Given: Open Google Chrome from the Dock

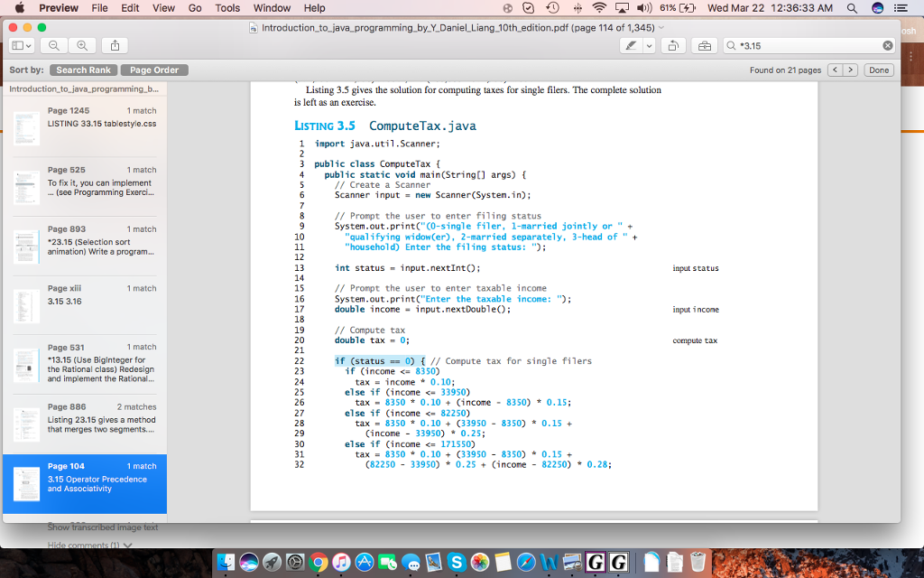Looking at the screenshot, I should point(319,564).
